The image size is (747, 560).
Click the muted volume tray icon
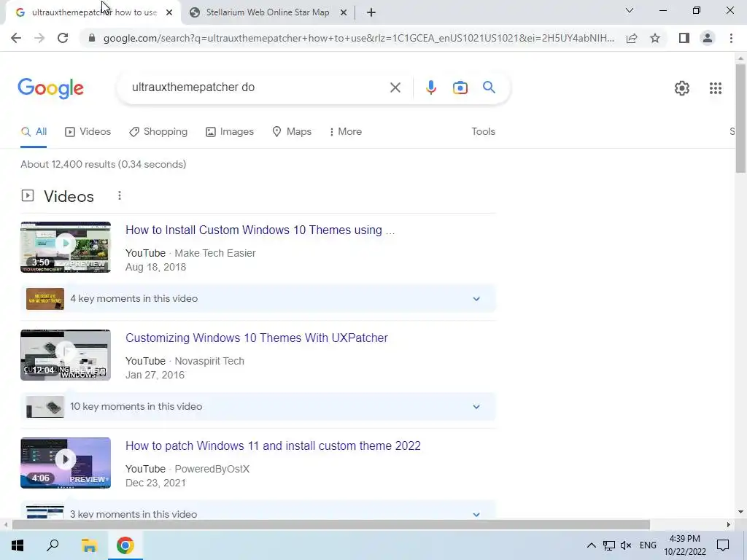coord(626,545)
